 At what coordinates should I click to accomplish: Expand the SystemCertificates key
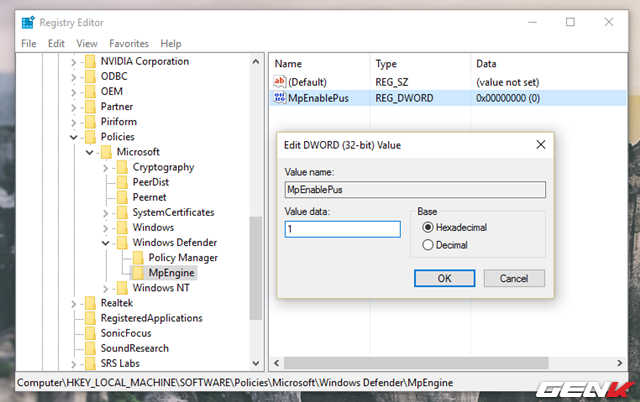105,213
